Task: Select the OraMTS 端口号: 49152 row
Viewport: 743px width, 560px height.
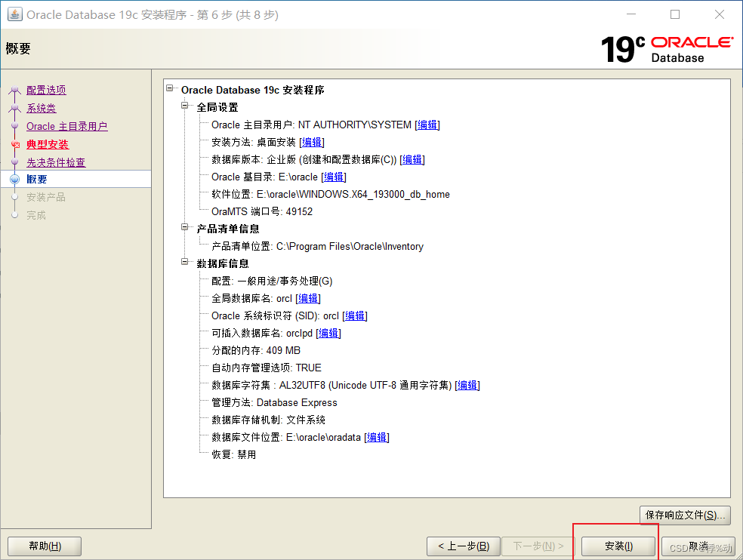Action: (x=262, y=212)
